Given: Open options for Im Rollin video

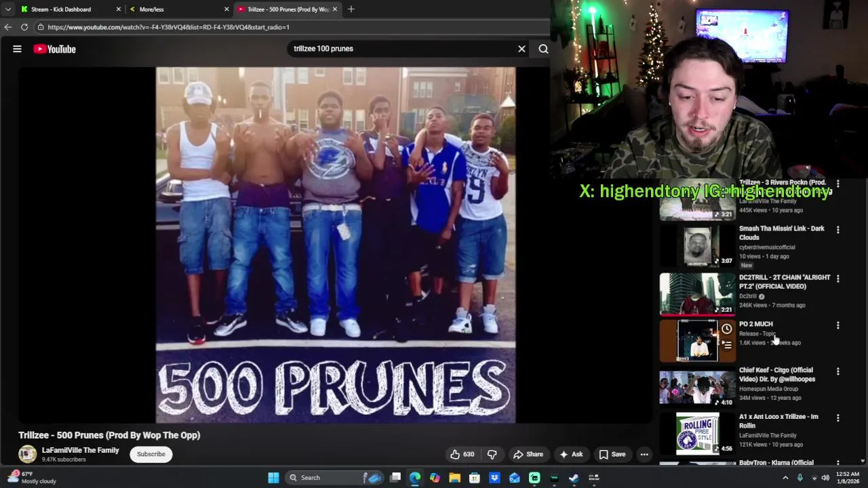Looking at the screenshot, I should (837, 418).
